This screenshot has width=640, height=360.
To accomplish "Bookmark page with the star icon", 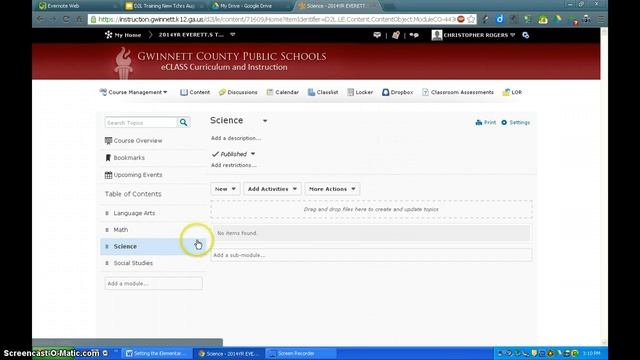I will (471, 19).
